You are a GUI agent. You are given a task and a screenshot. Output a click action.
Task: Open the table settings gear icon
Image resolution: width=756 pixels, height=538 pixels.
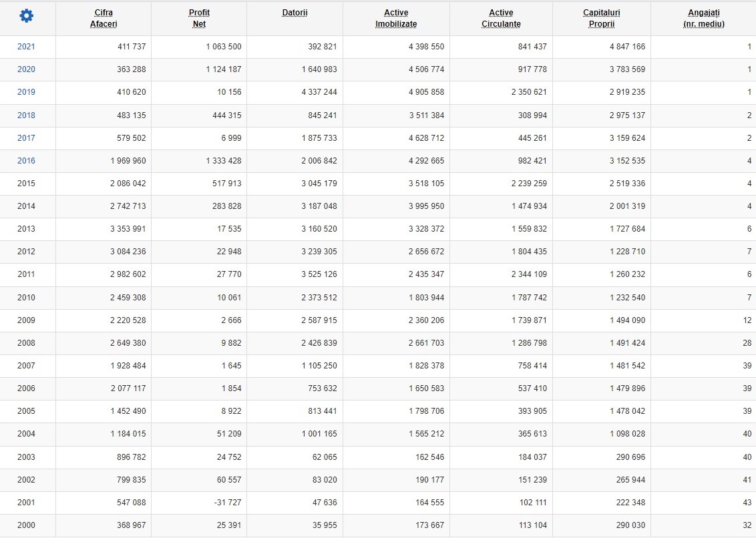click(x=27, y=16)
